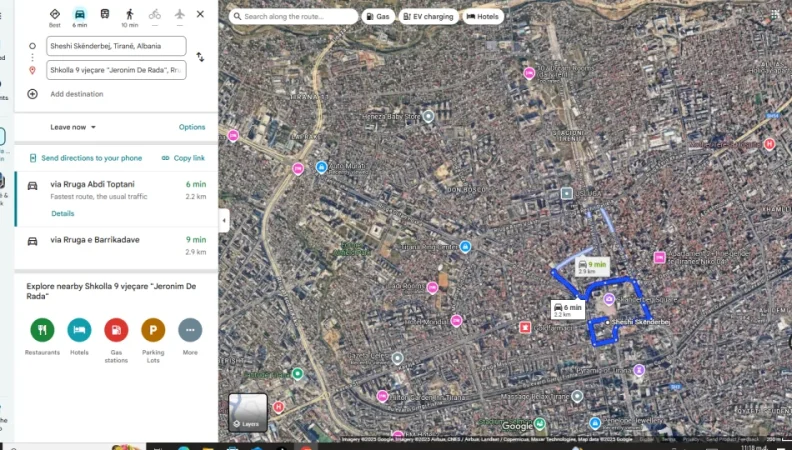Toggle the Hotels filter chip on map
Viewport: 792px width, 450px height.
pos(483,17)
